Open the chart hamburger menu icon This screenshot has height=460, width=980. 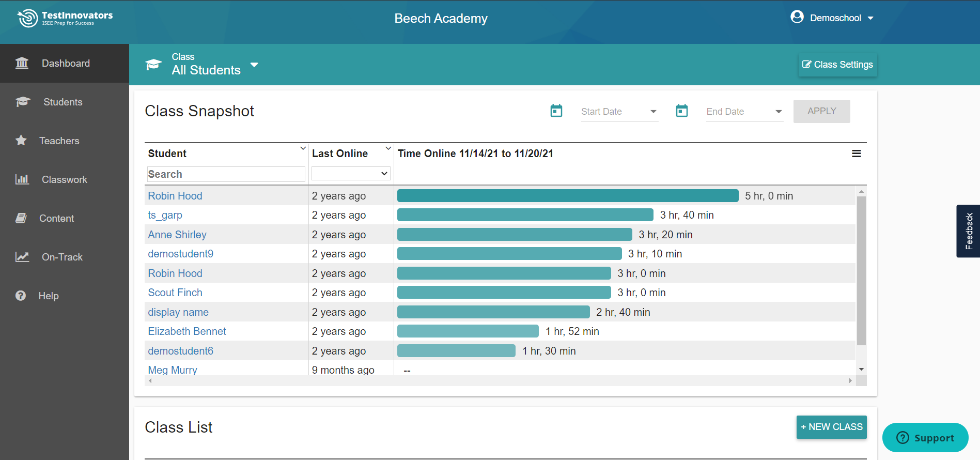[x=856, y=154]
